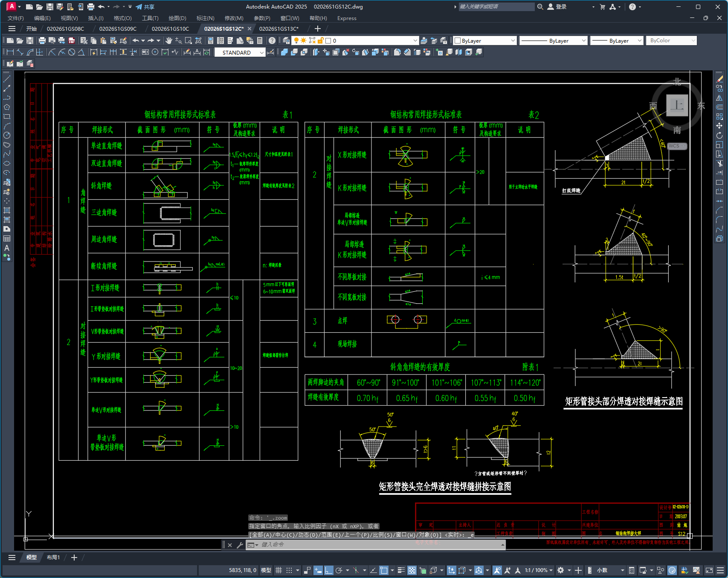This screenshot has width=728, height=578.
Task: Open the annotation scale 1:1 / 100% menu
Action: (x=539, y=570)
